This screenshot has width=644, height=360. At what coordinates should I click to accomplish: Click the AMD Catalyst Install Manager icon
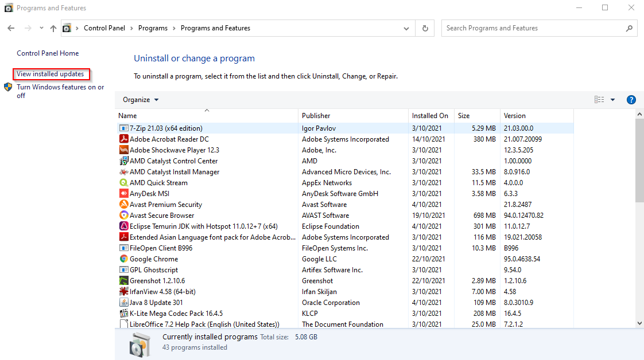click(x=123, y=172)
